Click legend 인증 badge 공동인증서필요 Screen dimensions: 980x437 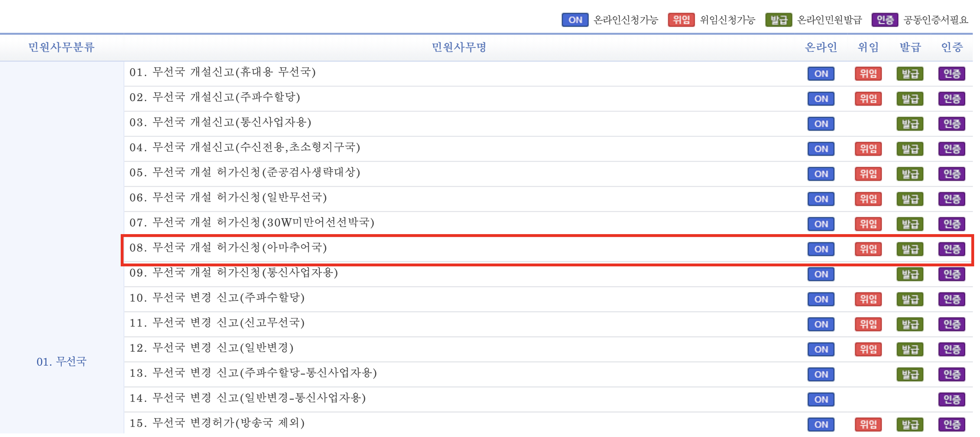tap(885, 20)
